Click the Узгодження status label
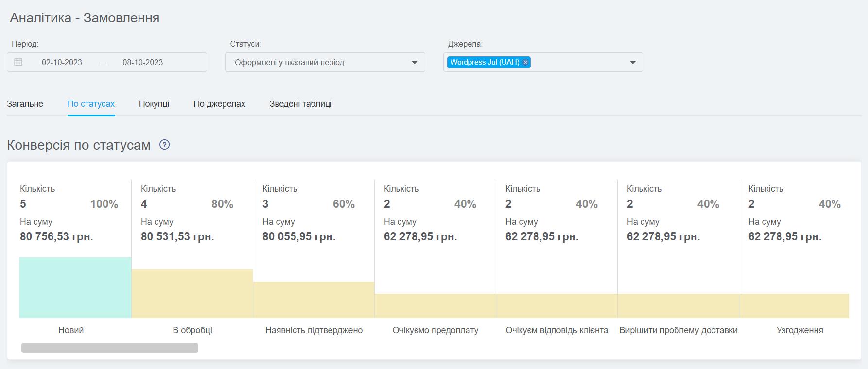This screenshot has height=369, width=868. click(799, 330)
